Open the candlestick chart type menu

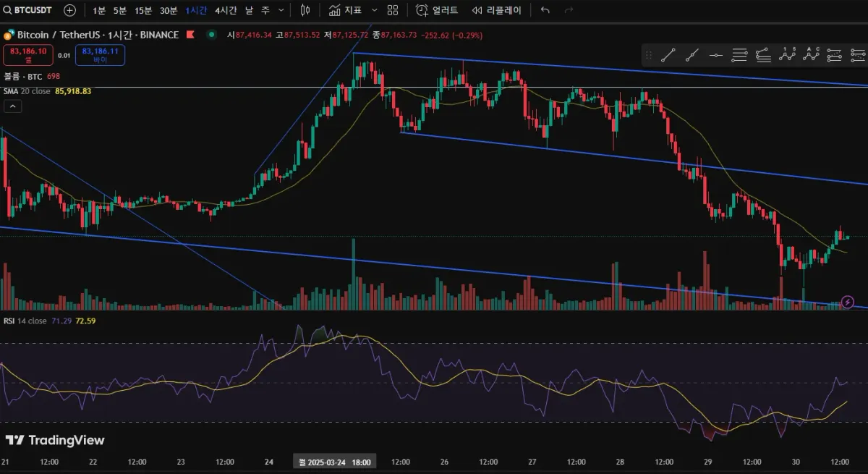305,10
